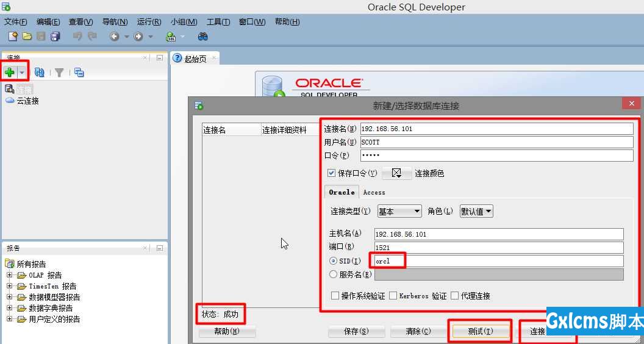Click into the 端口 field showing 1521
The width and height of the screenshot is (644, 344).
coord(499,248)
